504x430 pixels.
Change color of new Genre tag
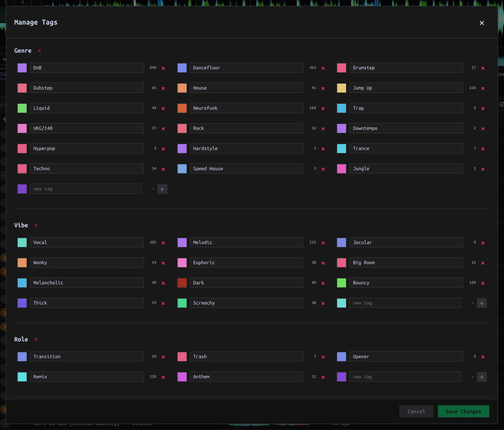22,189
